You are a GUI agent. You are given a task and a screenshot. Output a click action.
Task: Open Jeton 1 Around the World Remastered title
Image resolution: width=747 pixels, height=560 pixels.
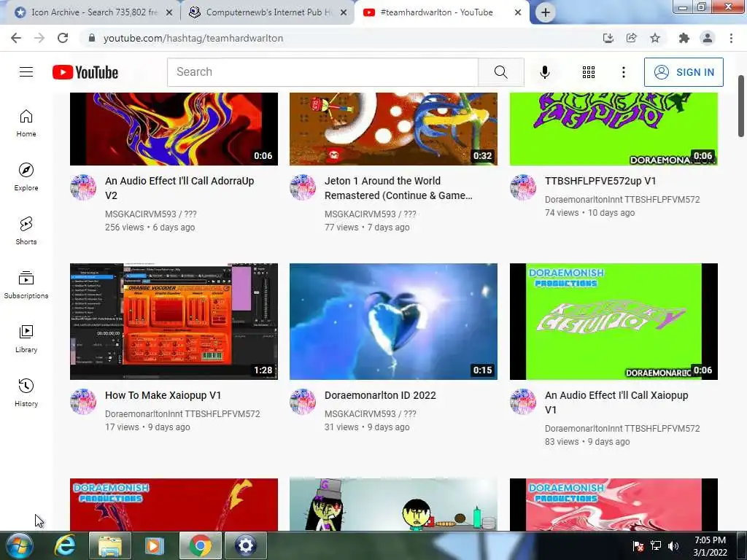pos(398,188)
